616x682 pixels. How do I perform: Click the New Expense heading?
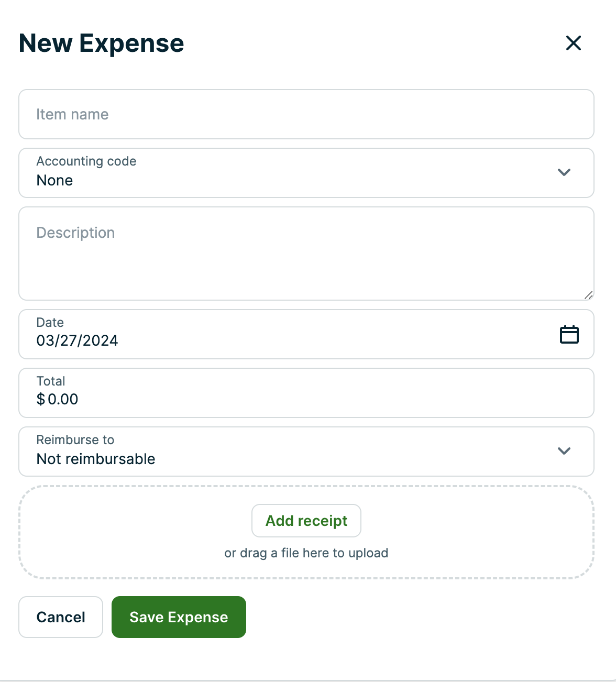[102, 43]
